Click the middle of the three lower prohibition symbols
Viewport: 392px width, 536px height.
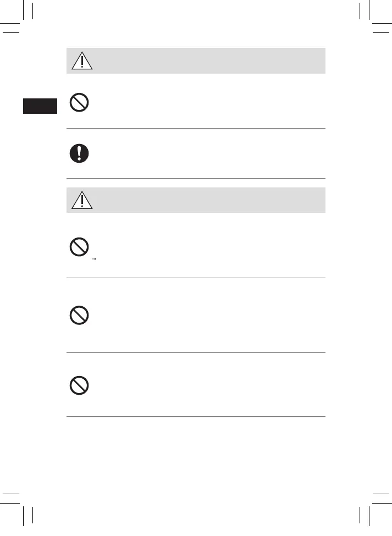click(x=80, y=315)
